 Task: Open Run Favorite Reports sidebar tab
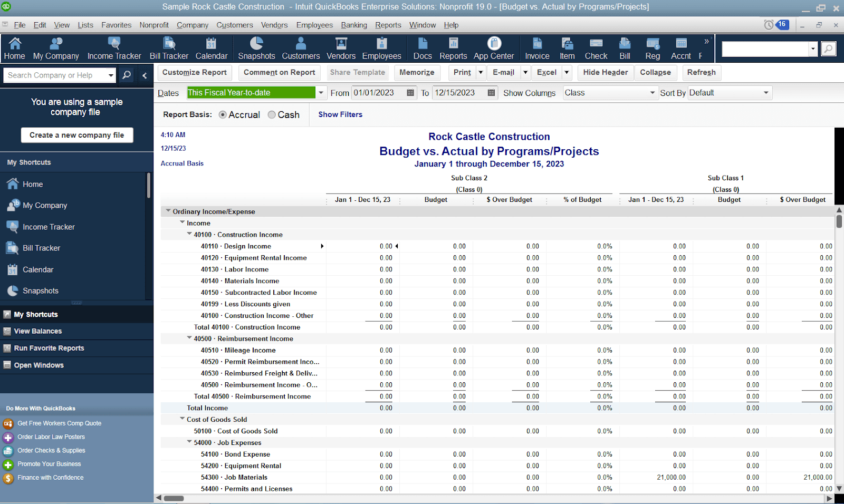click(x=49, y=348)
